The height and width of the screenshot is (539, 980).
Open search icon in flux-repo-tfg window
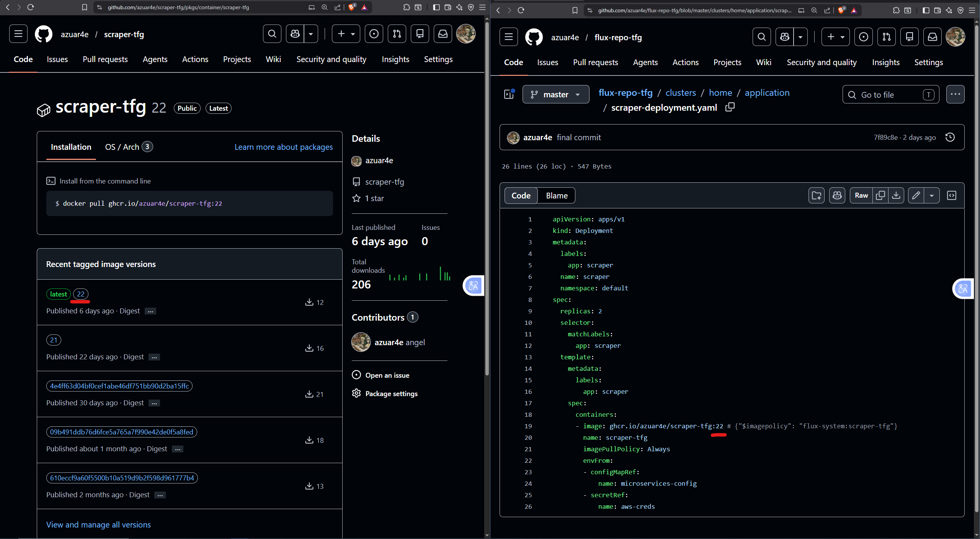point(762,37)
